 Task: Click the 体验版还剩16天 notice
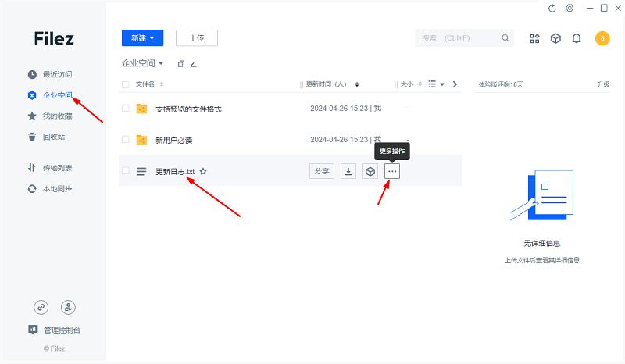tap(501, 84)
